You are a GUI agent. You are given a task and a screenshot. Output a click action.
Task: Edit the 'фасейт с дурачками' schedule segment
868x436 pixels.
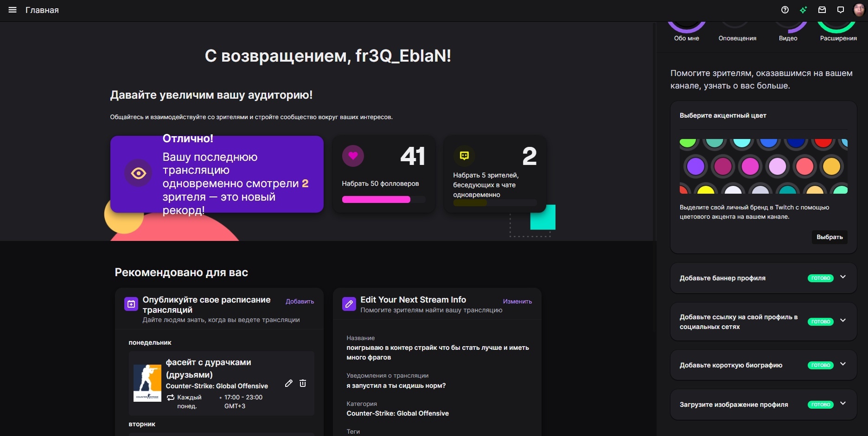tap(289, 383)
